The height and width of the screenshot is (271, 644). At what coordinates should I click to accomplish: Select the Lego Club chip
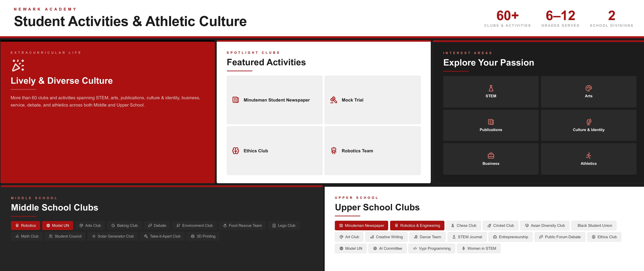click(x=284, y=226)
